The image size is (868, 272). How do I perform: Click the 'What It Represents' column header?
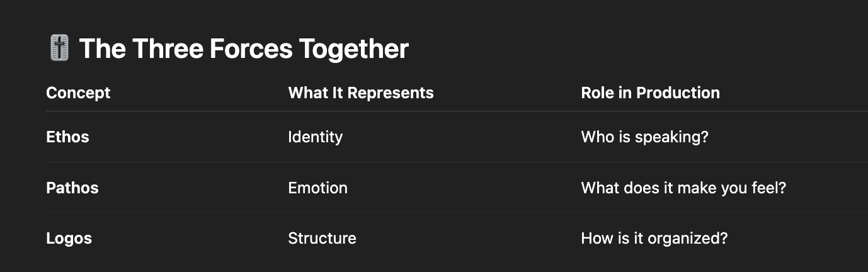click(361, 93)
